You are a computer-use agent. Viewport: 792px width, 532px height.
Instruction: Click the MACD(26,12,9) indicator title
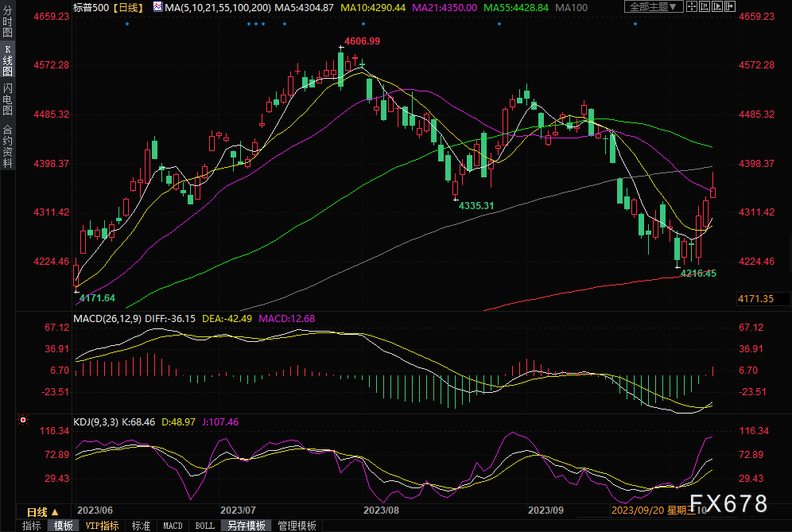(x=106, y=319)
